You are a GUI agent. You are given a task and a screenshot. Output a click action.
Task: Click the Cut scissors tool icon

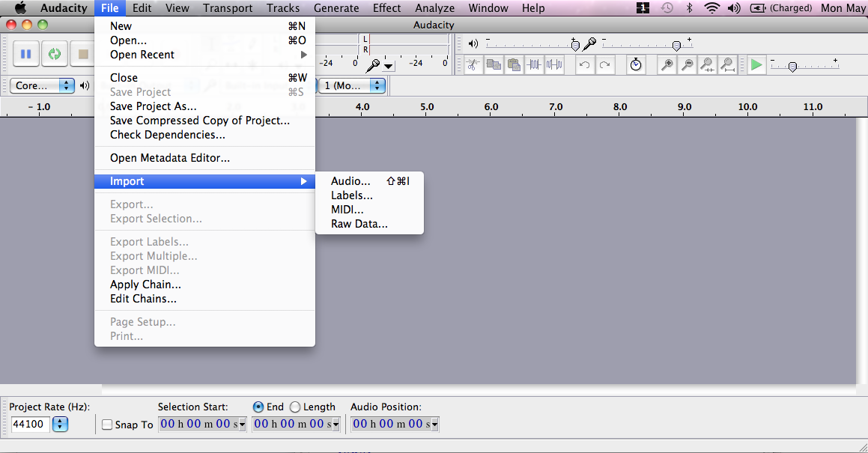473,65
